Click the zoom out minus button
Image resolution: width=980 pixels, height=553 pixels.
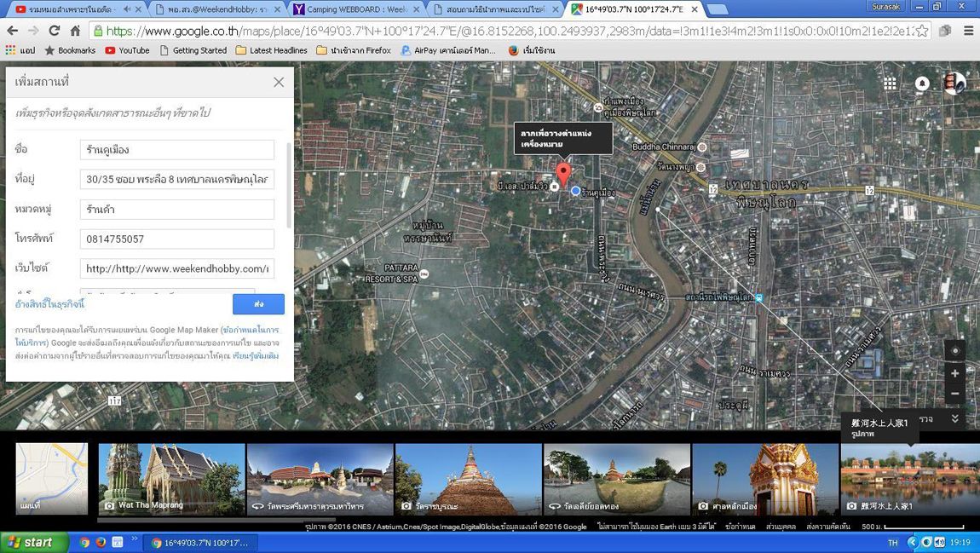point(955,394)
